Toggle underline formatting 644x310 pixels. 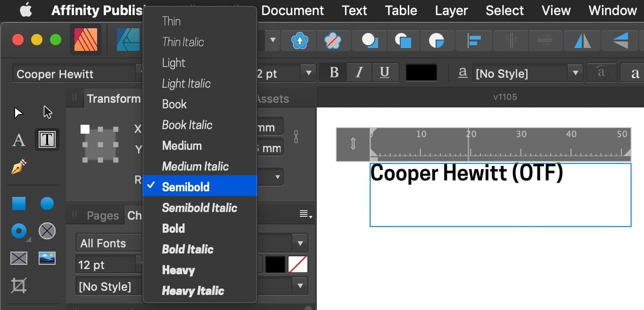click(385, 72)
